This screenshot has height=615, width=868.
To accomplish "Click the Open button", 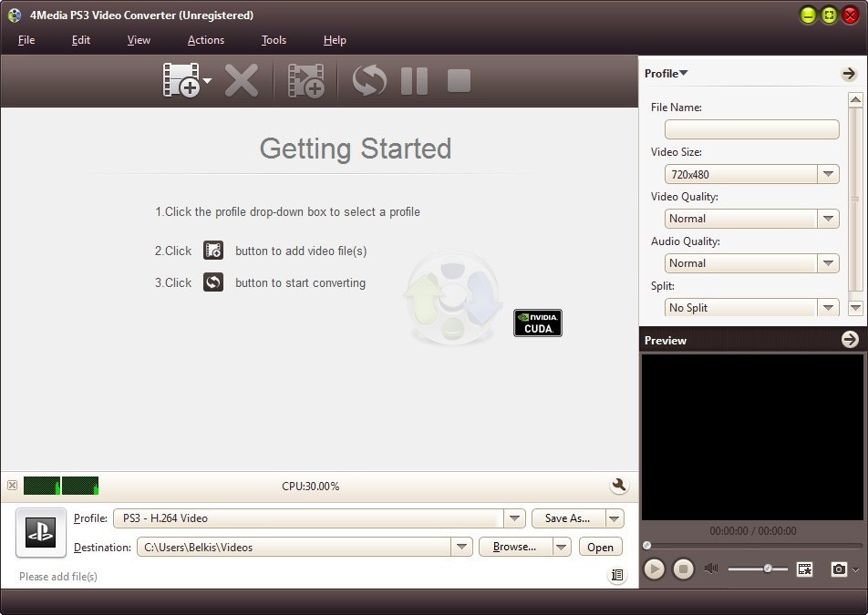I will [601, 547].
